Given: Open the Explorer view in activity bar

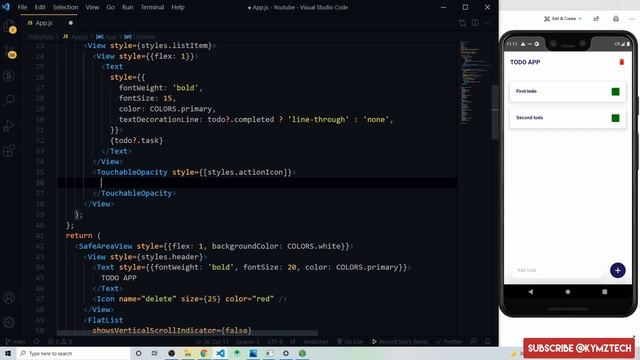Looking at the screenshot, I should (x=9, y=27).
